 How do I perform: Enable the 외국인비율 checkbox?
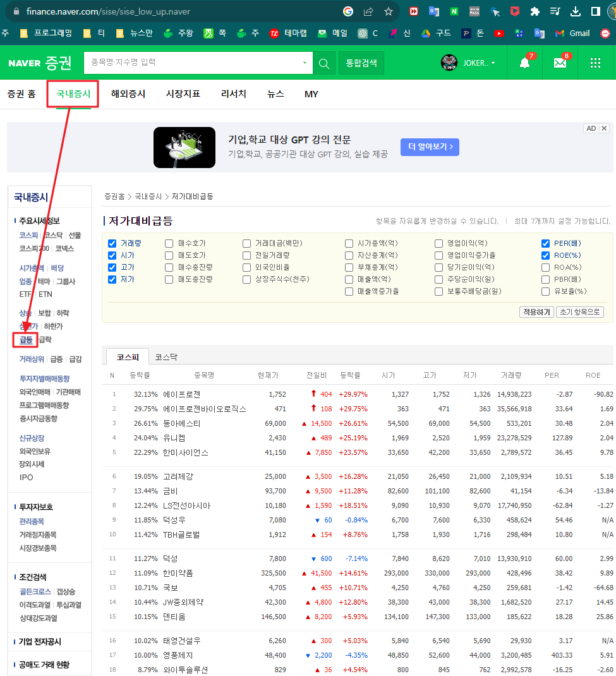click(246, 268)
